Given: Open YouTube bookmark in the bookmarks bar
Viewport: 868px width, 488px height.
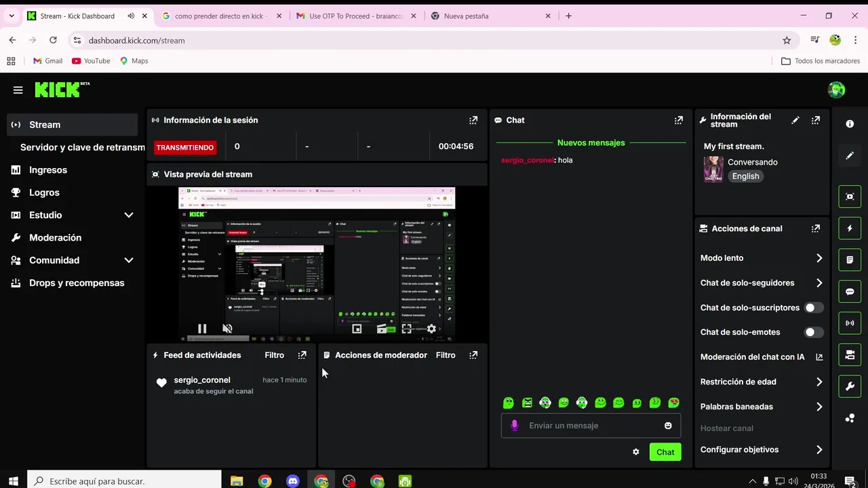Looking at the screenshot, I should tap(91, 61).
